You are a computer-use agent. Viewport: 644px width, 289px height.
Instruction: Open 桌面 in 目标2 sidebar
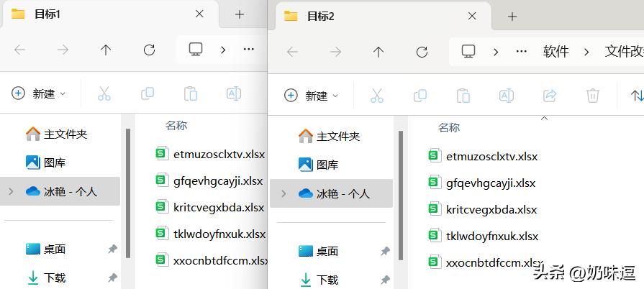318,251
